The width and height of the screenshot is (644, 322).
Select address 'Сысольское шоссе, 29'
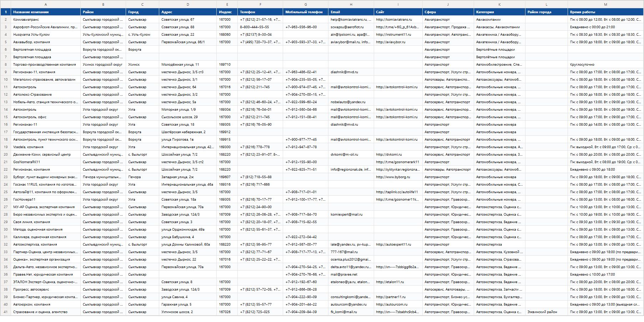188,117
